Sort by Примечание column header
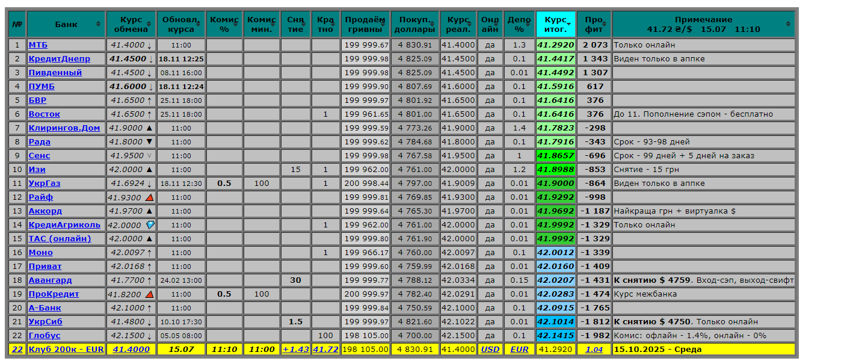This screenshot has height=361, width=868. coord(704,24)
